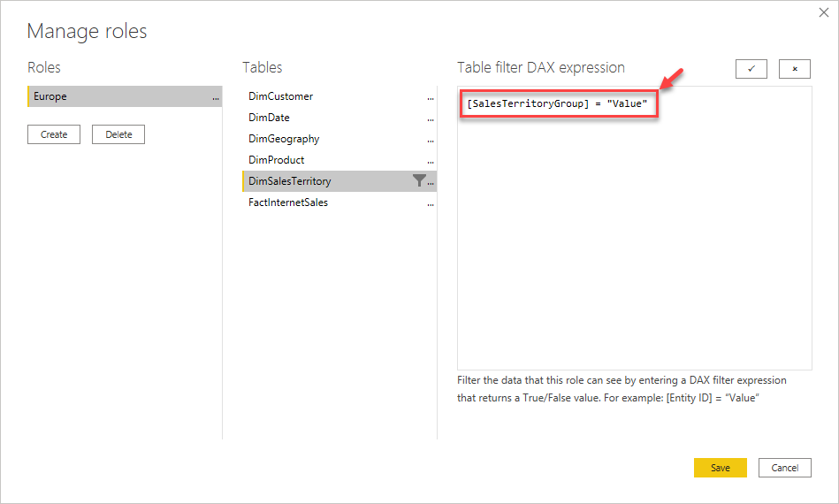The image size is (839, 504).
Task: Save the role changes
Action: [721, 468]
